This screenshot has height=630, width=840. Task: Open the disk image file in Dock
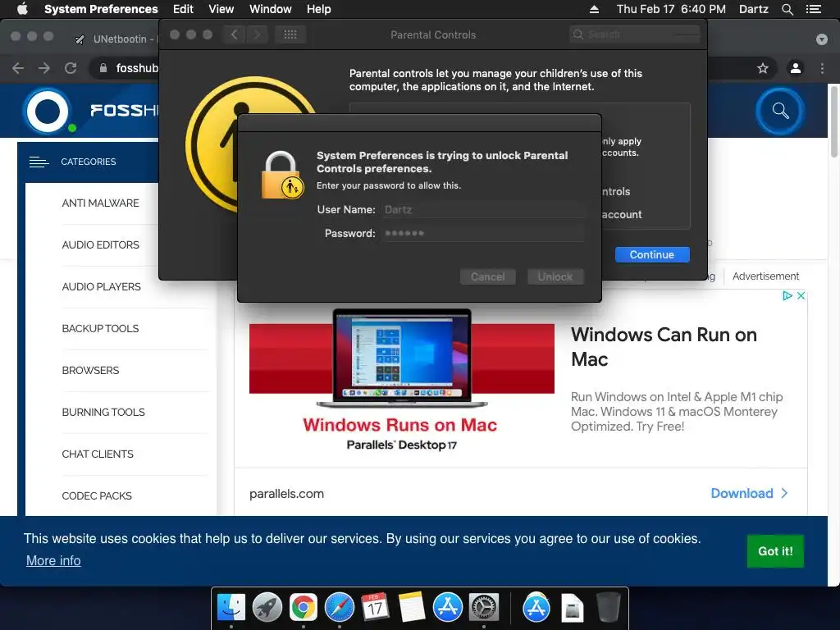[x=572, y=607]
